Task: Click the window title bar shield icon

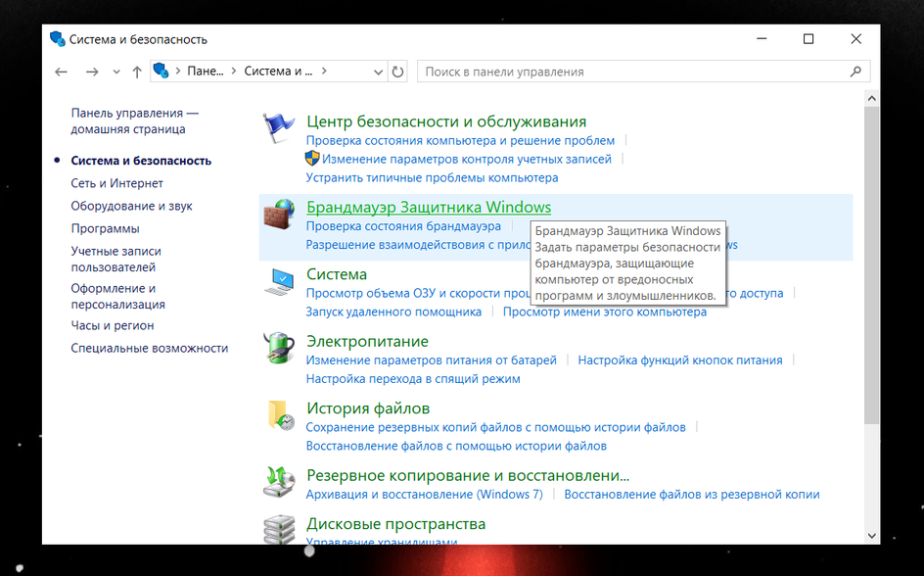Action: click(57, 39)
